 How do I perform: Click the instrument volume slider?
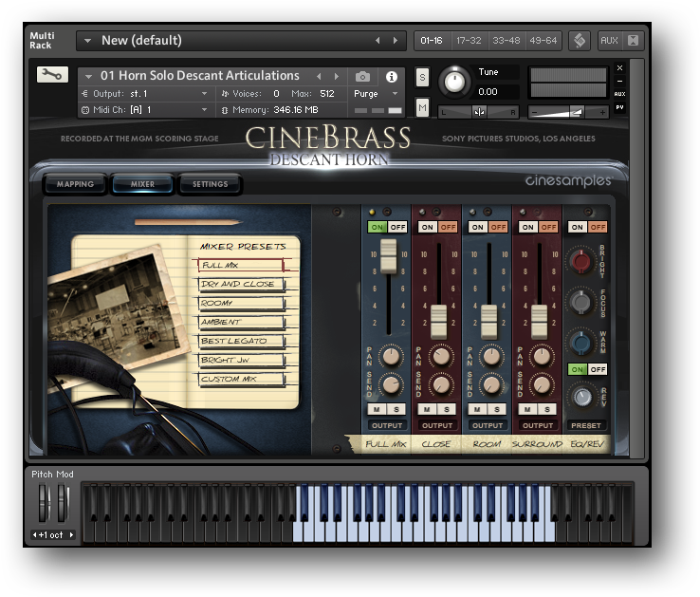tap(569, 112)
